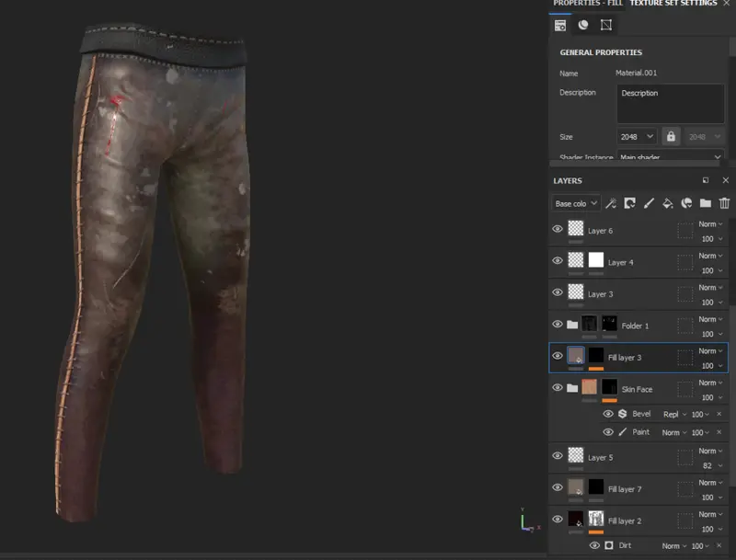
Task: Click the Delete layer trash icon
Action: tap(723, 202)
